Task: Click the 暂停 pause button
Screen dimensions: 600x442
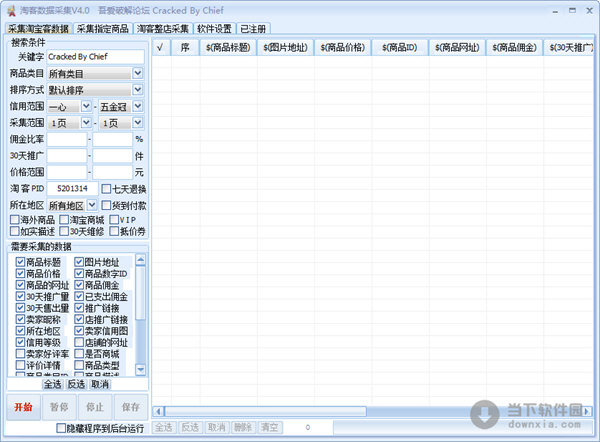Action: pyautogui.click(x=59, y=407)
